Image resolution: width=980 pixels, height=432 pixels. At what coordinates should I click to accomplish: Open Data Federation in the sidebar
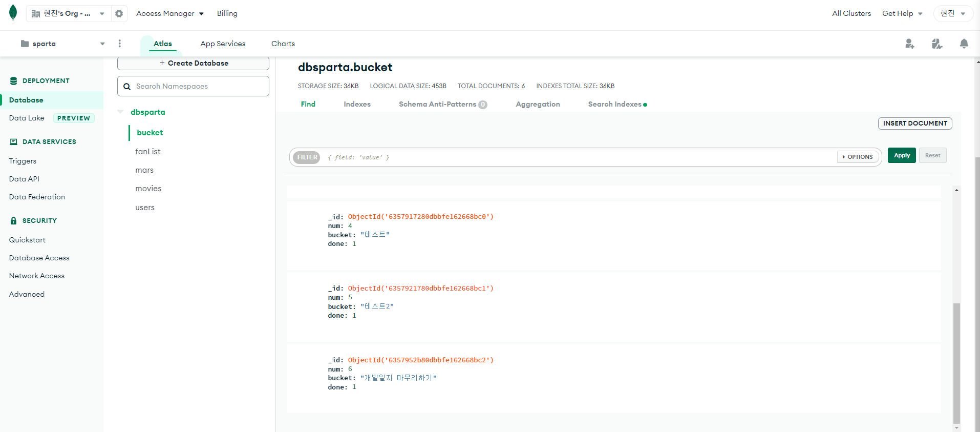(x=37, y=197)
